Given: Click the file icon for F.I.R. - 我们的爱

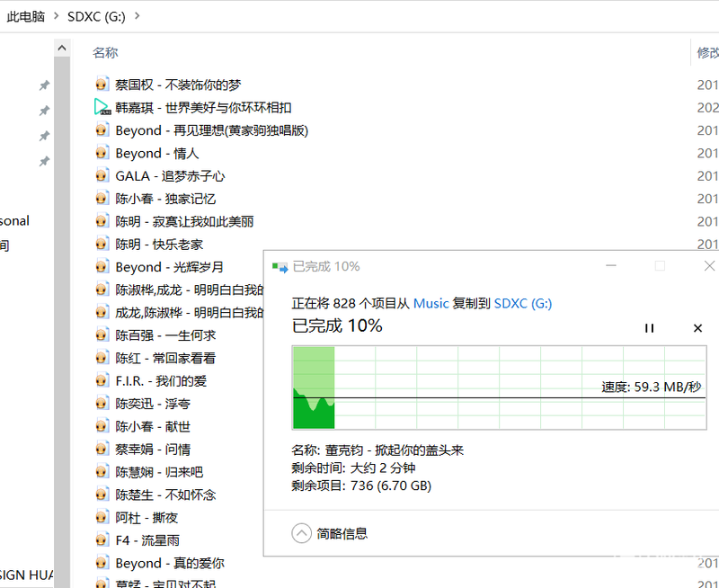Looking at the screenshot, I should point(102,380).
